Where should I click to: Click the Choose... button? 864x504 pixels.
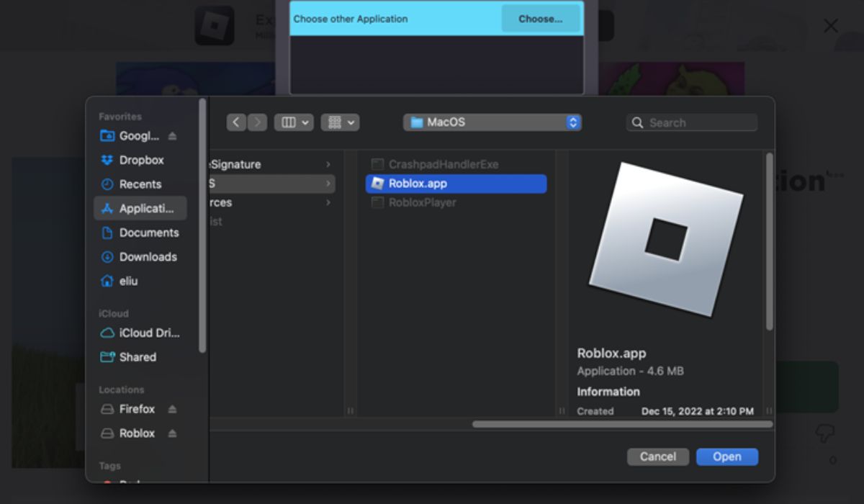point(541,19)
